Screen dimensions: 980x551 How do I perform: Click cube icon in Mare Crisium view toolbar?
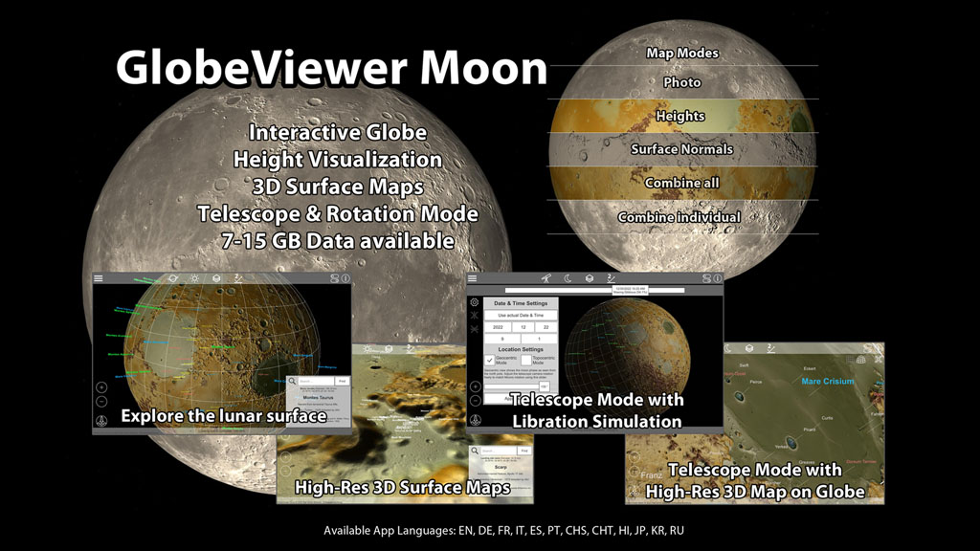[x=749, y=348]
